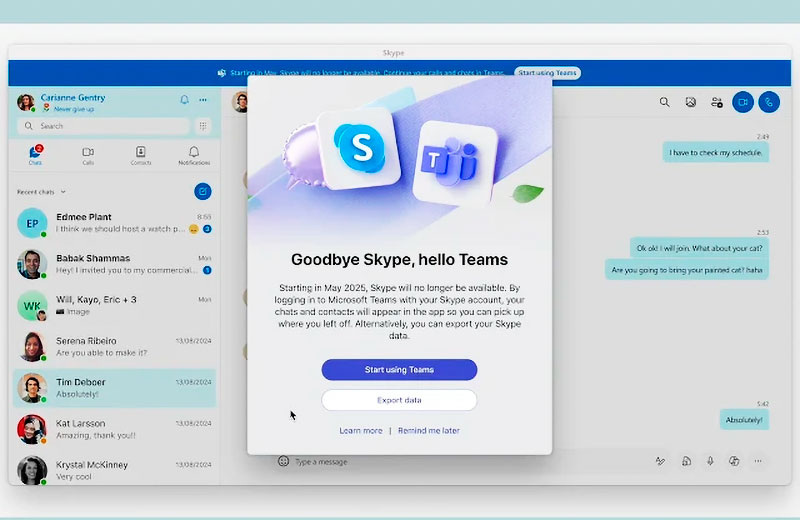Open the Krystal McKinney chat

coord(114,470)
